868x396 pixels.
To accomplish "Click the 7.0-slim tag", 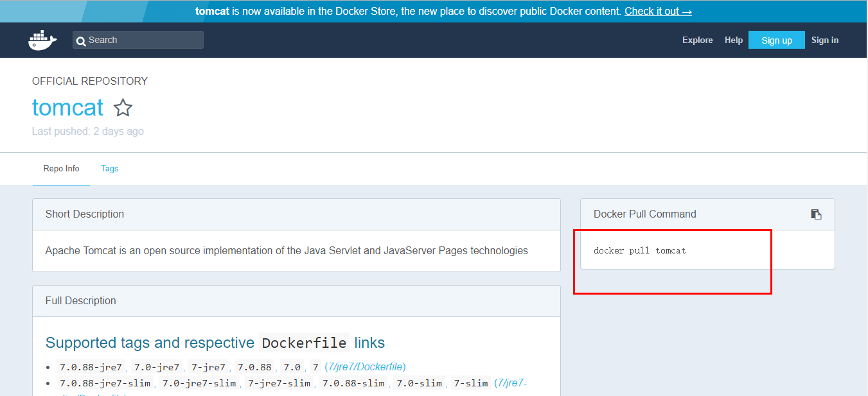I will 419,383.
